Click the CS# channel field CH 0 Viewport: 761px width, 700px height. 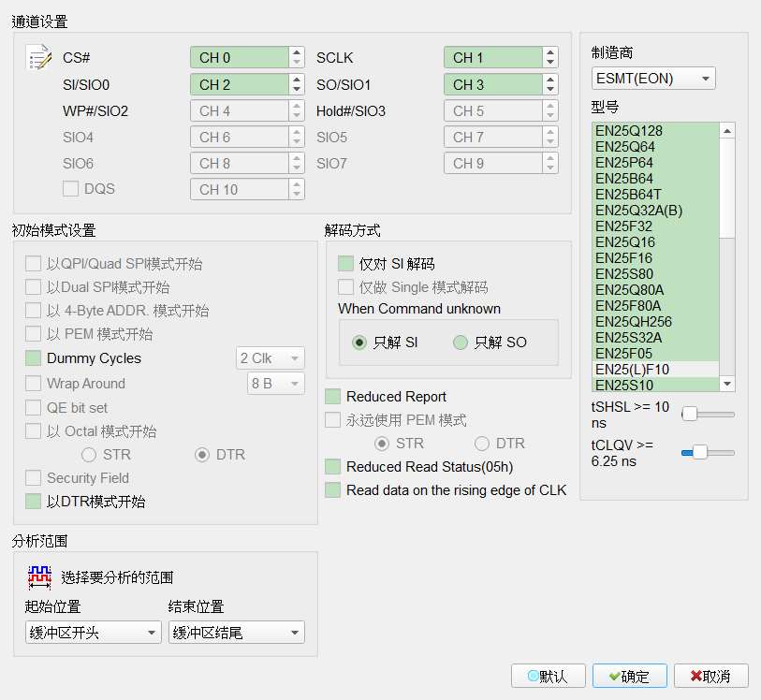(240, 57)
